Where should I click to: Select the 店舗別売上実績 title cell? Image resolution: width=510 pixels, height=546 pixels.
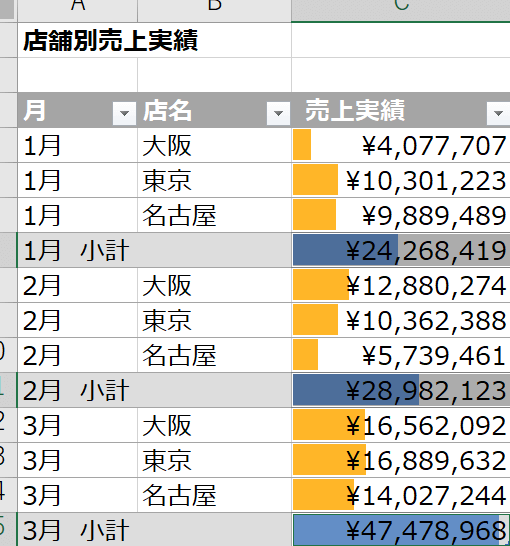(154, 40)
